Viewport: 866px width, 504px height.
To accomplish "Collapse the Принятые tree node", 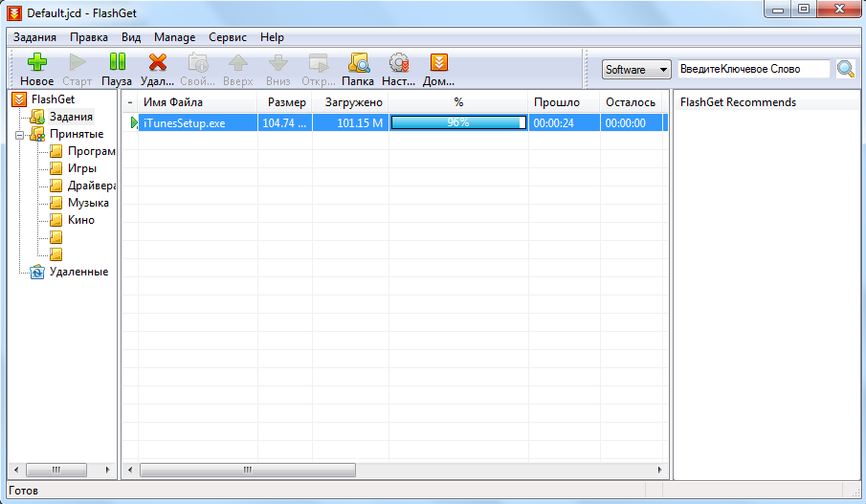I will [x=20, y=134].
